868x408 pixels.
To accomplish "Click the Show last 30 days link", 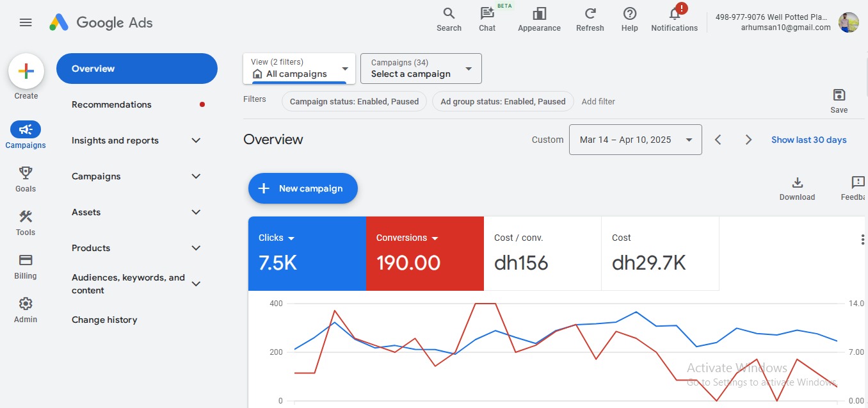I will [x=808, y=140].
